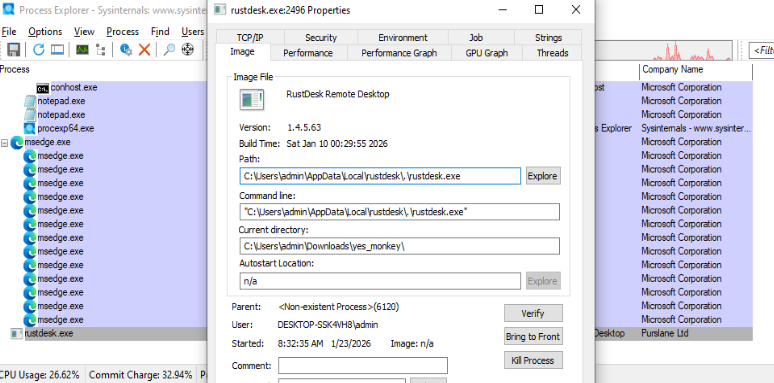The height and width of the screenshot is (383, 774).
Task: Switch to the Performance Graph tab
Action: [399, 53]
